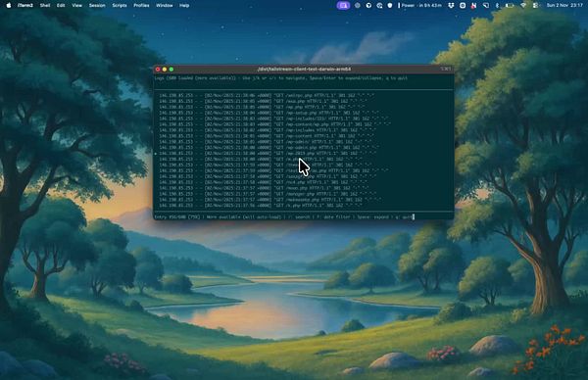Click the shield icon in the menu bar
Viewport: 588px width, 380px height.
(390, 5)
